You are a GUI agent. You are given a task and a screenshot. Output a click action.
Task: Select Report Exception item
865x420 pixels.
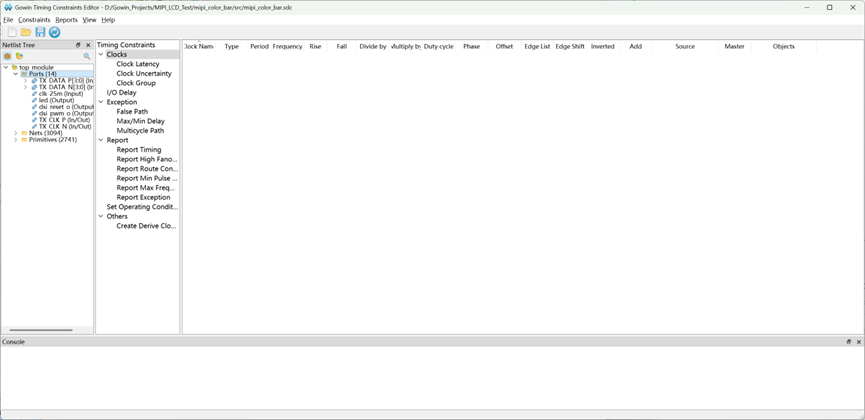143,197
